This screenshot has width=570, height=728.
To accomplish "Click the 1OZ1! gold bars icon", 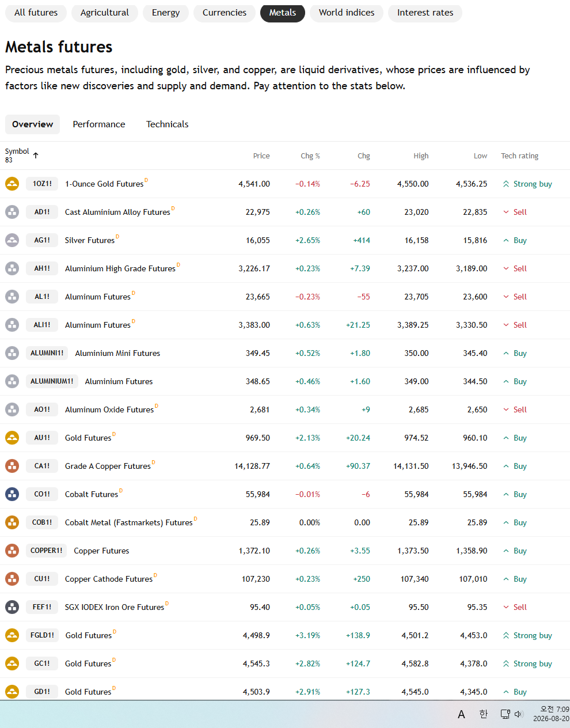I will coord(12,184).
